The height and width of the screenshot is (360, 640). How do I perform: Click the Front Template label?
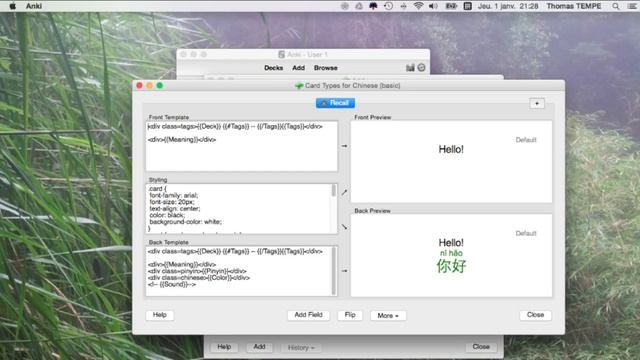pos(169,117)
